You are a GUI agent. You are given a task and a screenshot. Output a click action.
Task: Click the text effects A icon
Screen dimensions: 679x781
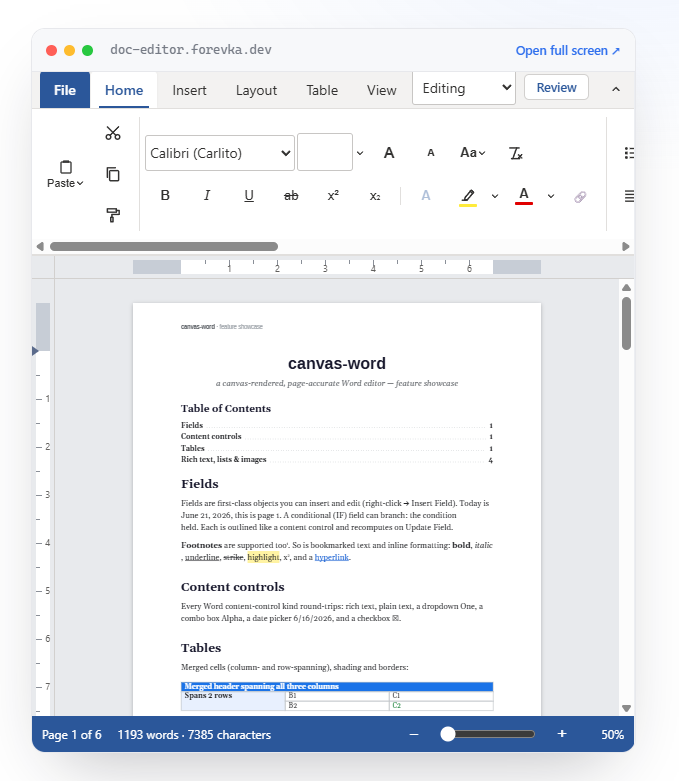click(x=426, y=195)
